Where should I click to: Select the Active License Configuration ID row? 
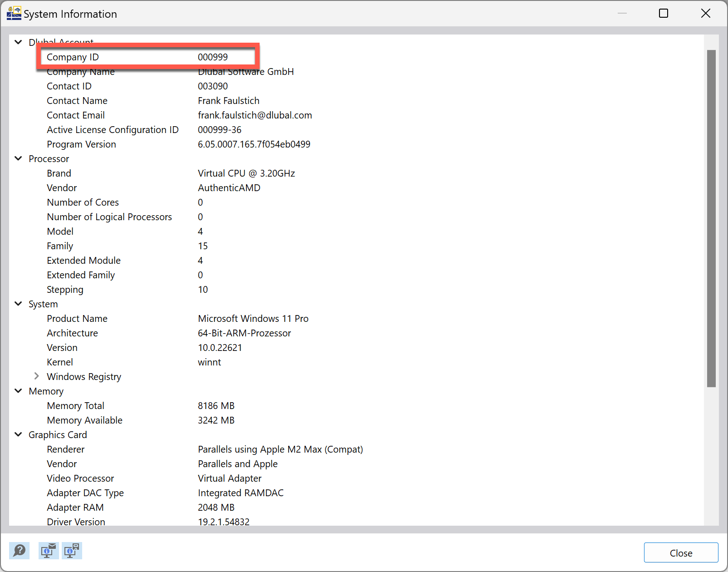(x=356, y=130)
